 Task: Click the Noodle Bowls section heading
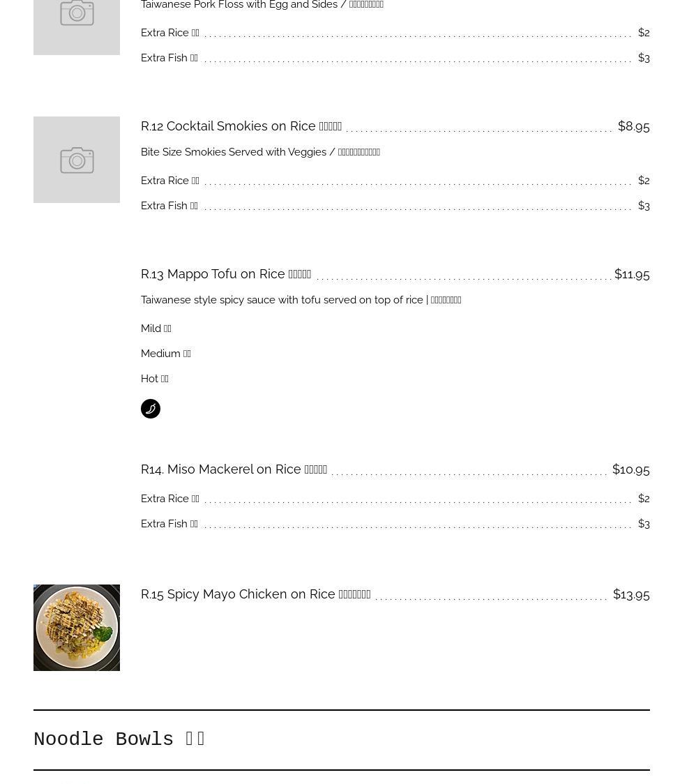119,739
